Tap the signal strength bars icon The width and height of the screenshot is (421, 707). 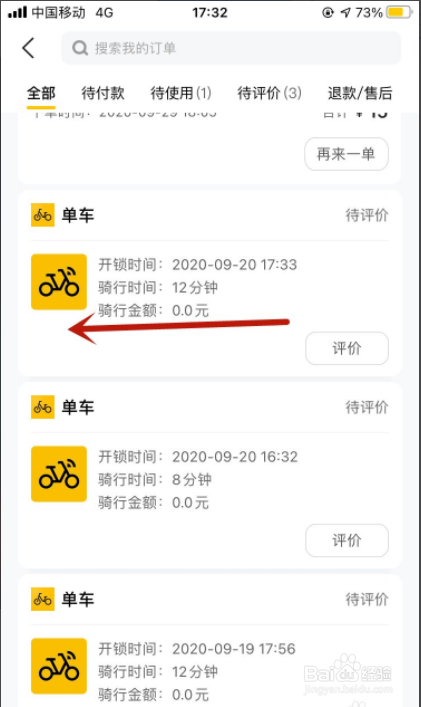point(18,12)
